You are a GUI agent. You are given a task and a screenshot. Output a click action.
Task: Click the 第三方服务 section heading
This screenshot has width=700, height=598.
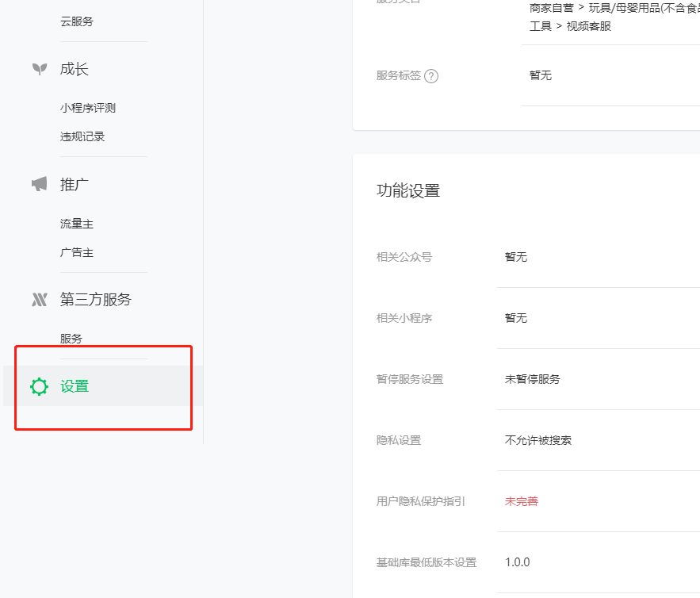click(95, 300)
